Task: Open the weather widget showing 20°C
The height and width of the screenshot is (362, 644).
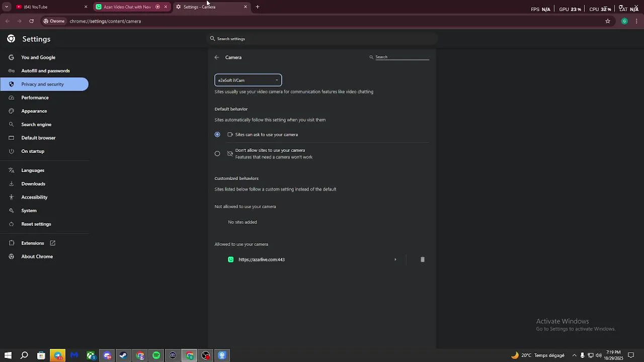Action: tap(538, 355)
